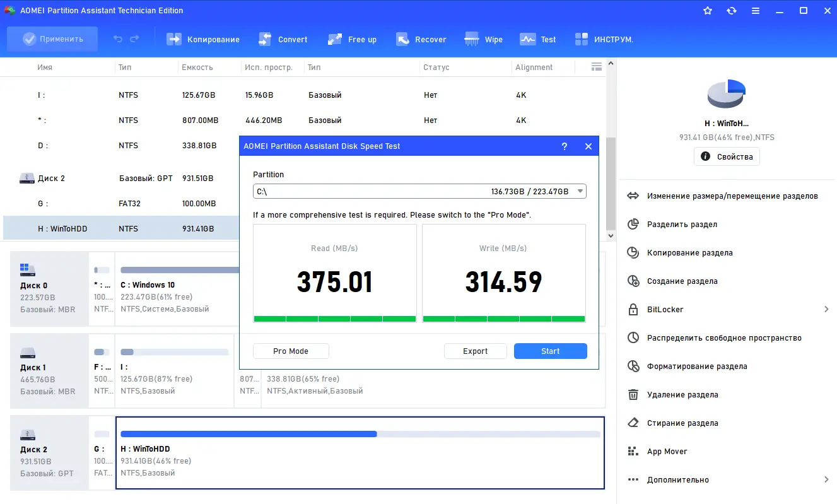Image resolution: width=837 pixels, height=504 pixels.
Task: Open the Recover toolbar menu
Action: [x=421, y=39]
